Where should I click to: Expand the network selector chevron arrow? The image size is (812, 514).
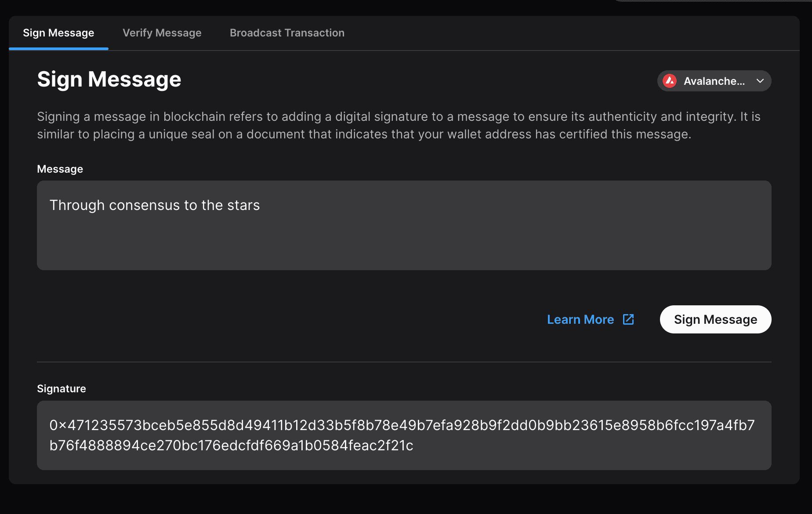pyautogui.click(x=760, y=81)
